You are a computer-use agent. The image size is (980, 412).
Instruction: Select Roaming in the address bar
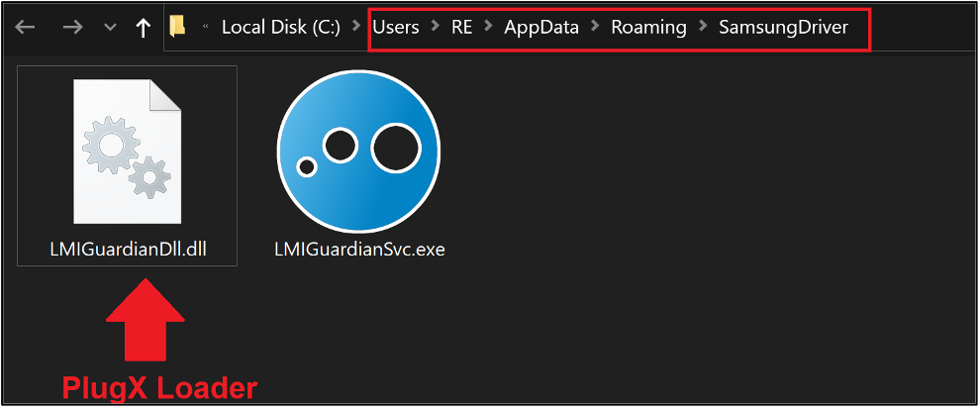point(648,28)
